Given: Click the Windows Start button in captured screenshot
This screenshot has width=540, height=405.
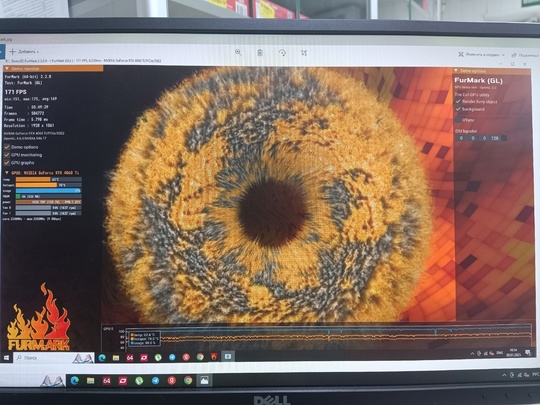Looking at the screenshot, I should tap(6, 358).
